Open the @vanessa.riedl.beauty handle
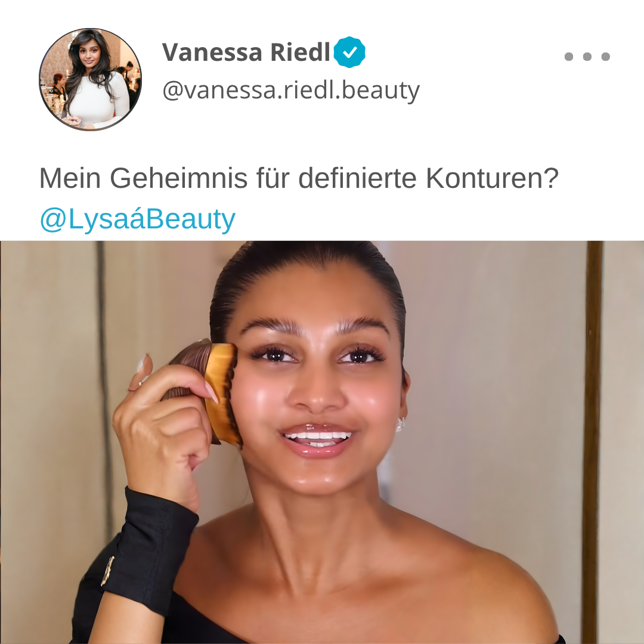The image size is (644, 644). [x=291, y=91]
